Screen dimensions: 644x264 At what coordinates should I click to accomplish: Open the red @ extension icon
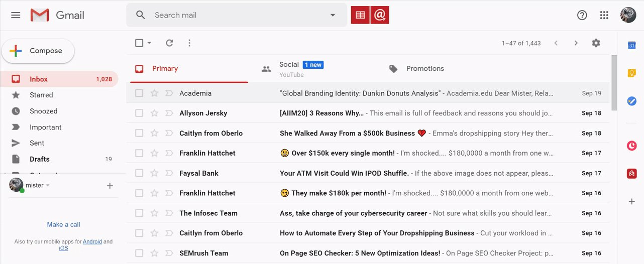(x=380, y=15)
